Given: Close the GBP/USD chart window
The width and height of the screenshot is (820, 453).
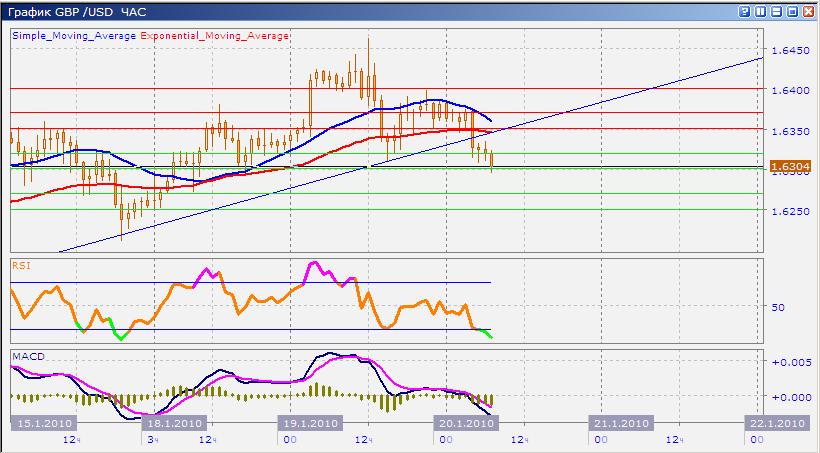Looking at the screenshot, I should click(x=809, y=11).
